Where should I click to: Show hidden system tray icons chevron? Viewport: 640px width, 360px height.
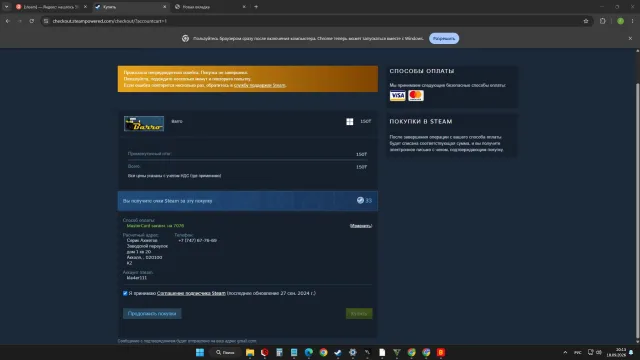[565, 352]
